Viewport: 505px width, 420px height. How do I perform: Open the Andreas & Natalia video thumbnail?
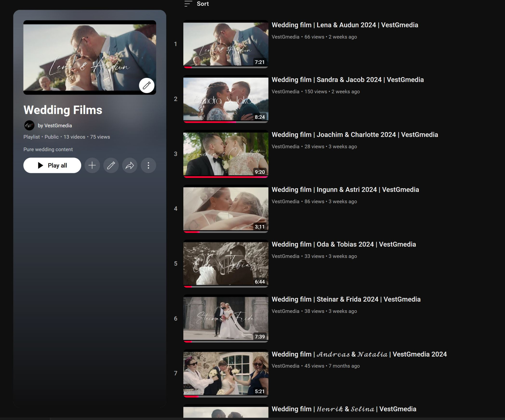click(226, 373)
